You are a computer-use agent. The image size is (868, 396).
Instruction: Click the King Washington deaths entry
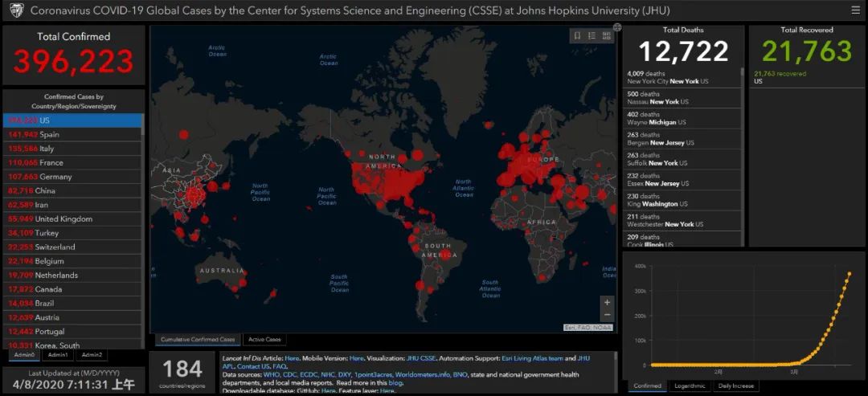(682, 200)
